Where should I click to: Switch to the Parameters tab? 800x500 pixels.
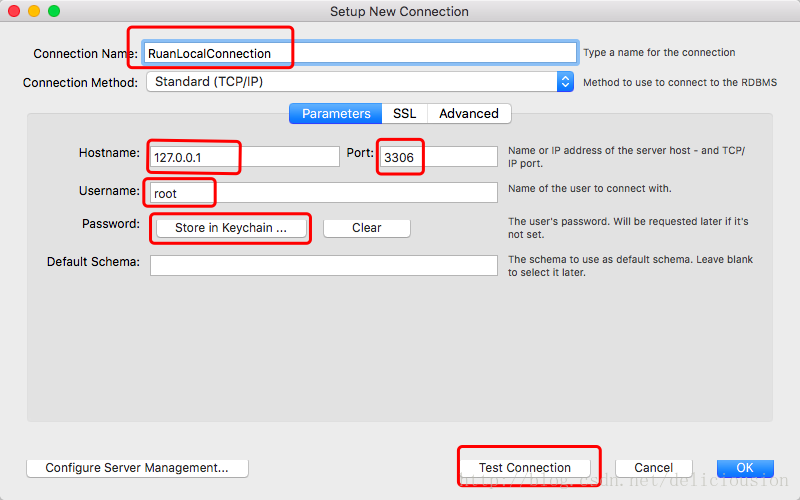(x=336, y=114)
